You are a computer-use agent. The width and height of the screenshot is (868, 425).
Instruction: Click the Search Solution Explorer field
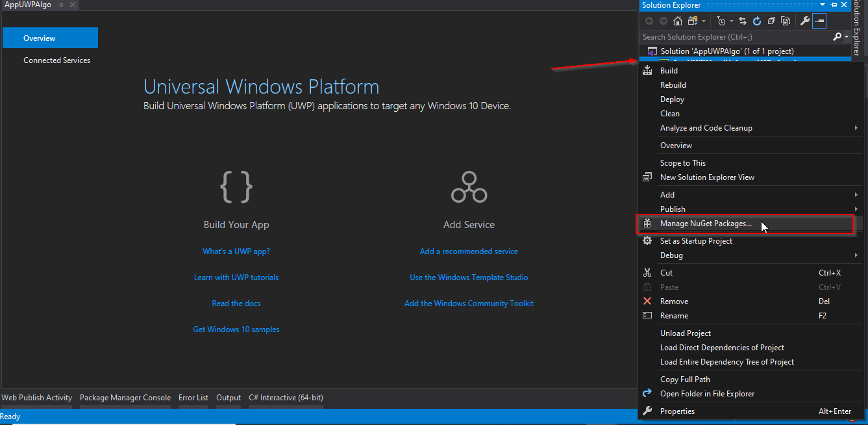(734, 37)
